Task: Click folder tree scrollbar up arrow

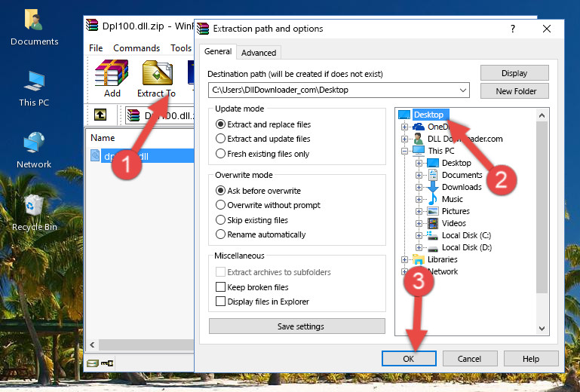Action: pos(542,115)
